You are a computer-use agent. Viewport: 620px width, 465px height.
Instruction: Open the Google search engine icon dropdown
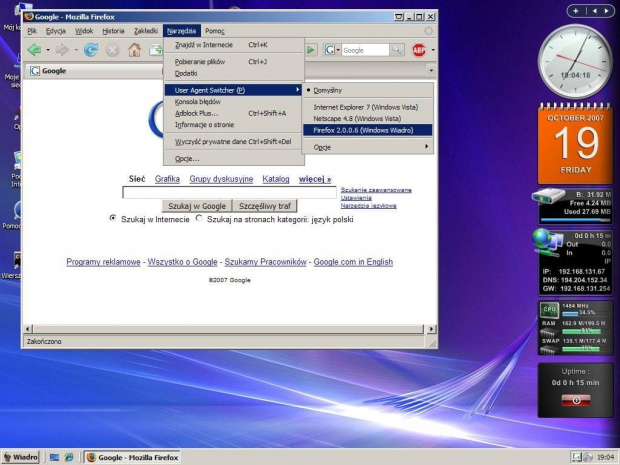(332, 50)
